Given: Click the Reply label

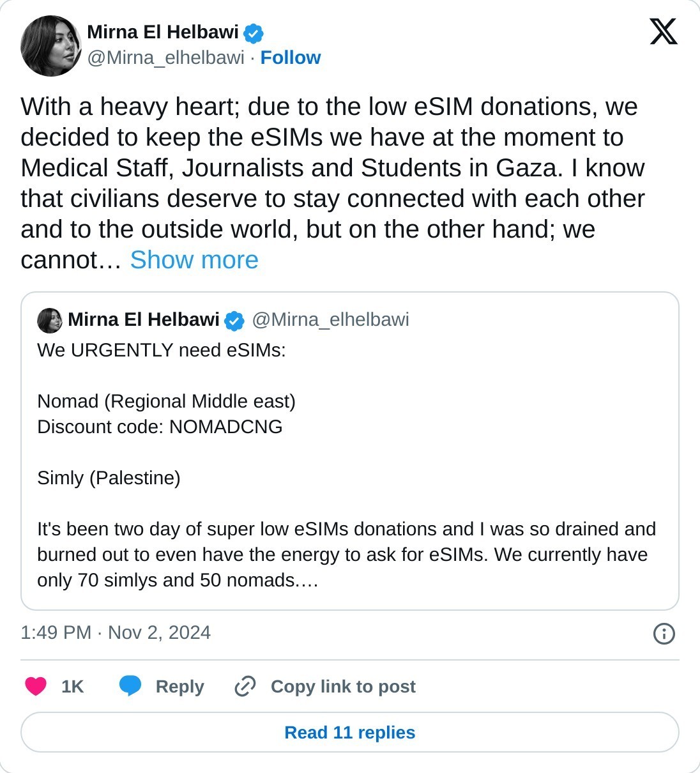Looking at the screenshot, I should point(180,686).
